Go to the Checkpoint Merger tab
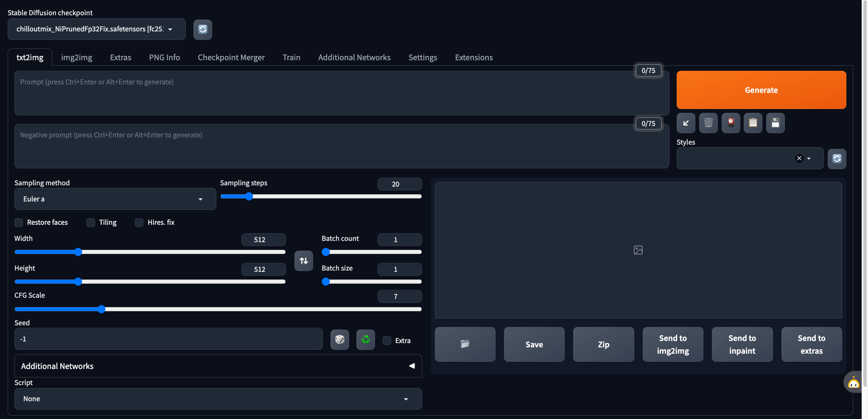Image resolution: width=868 pixels, height=419 pixels. point(231,57)
